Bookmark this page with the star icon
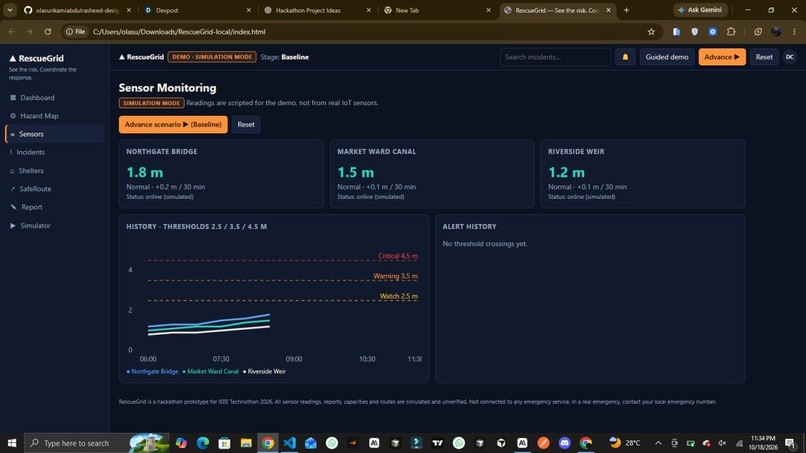The width and height of the screenshot is (806, 453). [651, 32]
